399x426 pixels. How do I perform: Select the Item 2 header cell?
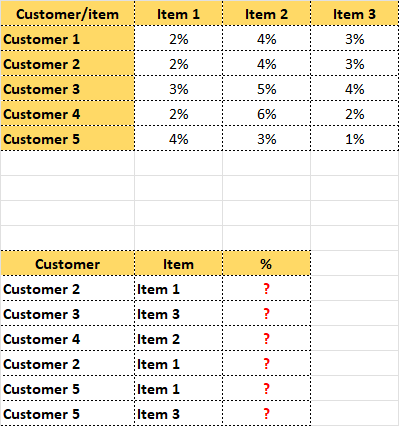tap(266, 13)
